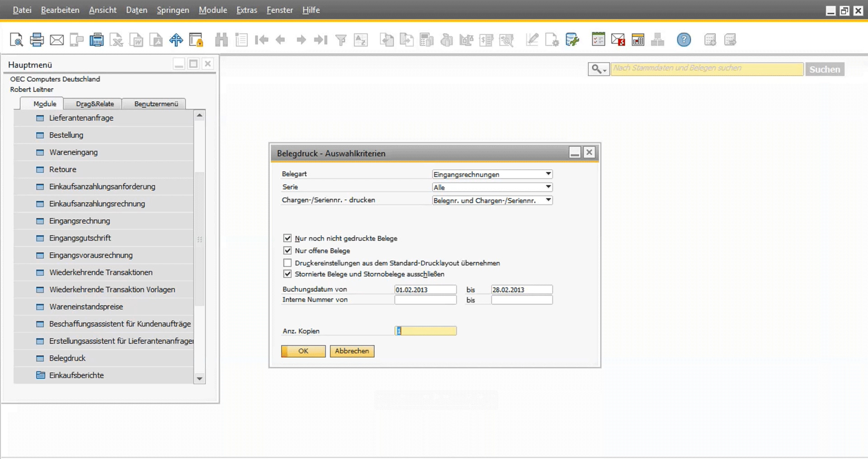Screen dimensions: 868x459
Task: Click the 'Anz. Kopien' field
Action: 425,331
